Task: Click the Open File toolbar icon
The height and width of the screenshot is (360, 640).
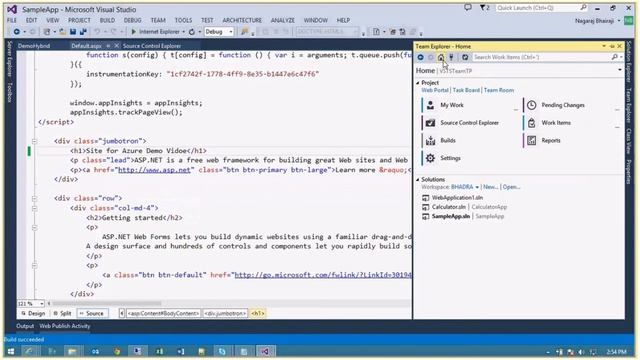Action: (62, 31)
